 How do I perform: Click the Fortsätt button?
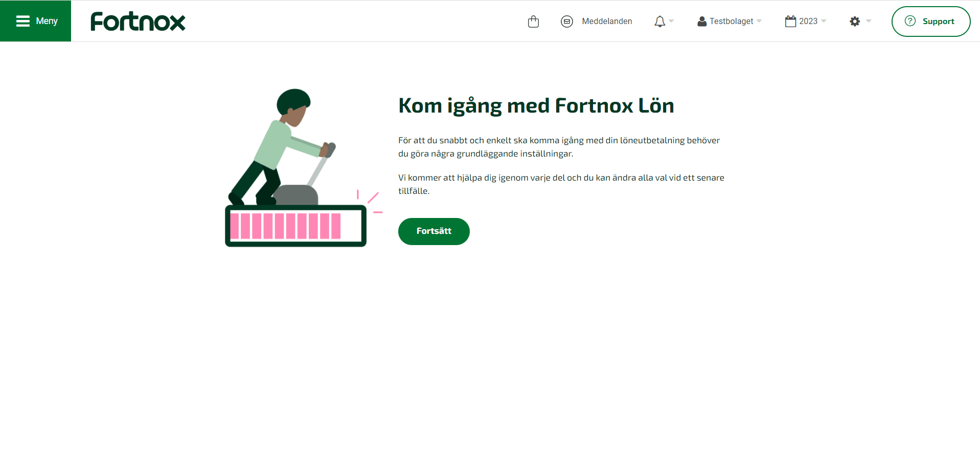[434, 231]
